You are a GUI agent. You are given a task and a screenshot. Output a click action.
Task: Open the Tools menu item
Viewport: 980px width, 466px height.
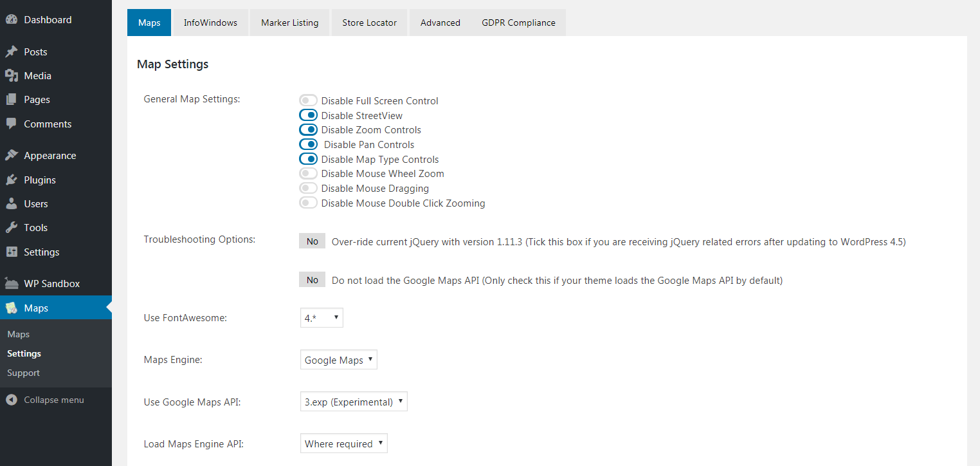(56, 227)
